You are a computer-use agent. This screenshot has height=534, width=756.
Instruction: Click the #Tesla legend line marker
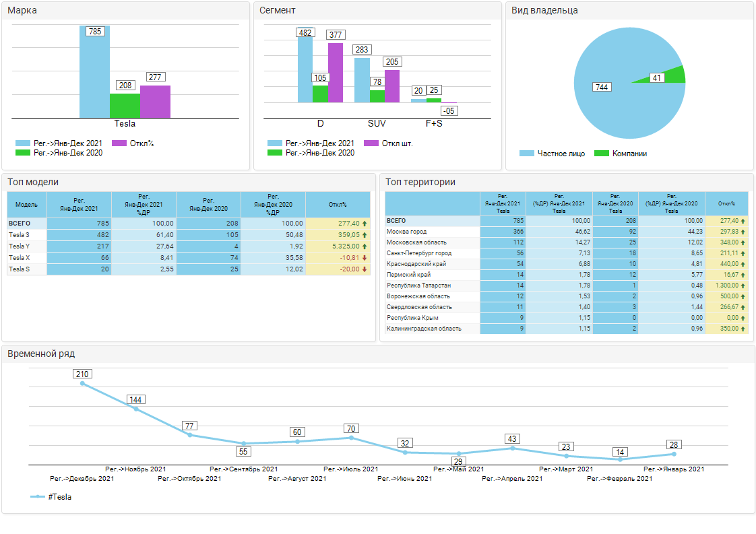(x=38, y=497)
